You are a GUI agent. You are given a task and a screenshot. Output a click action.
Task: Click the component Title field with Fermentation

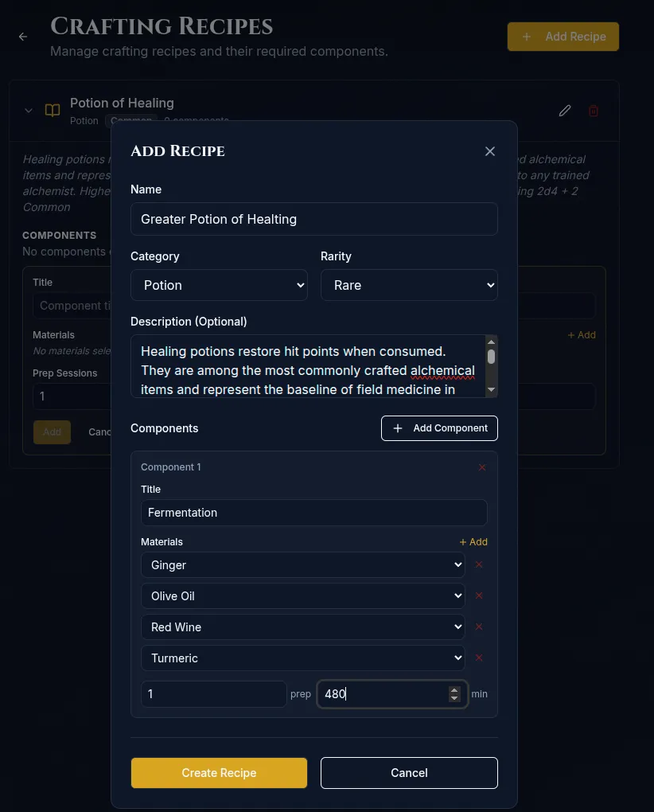pos(314,513)
